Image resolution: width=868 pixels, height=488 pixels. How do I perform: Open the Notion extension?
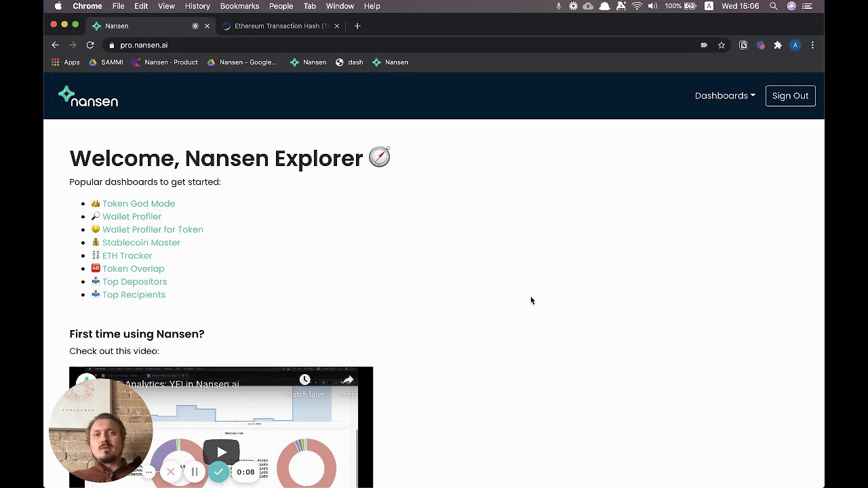pyautogui.click(x=743, y=45)
